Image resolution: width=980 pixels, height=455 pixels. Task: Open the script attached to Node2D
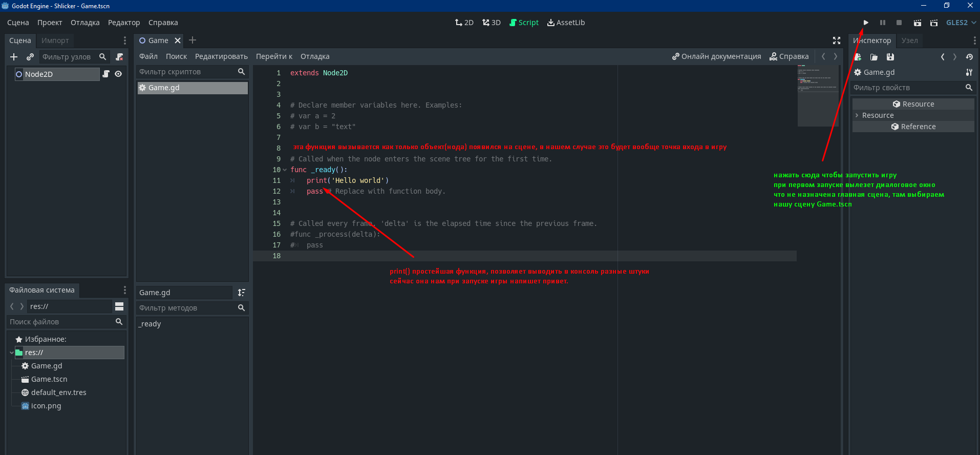click(106, 74)
